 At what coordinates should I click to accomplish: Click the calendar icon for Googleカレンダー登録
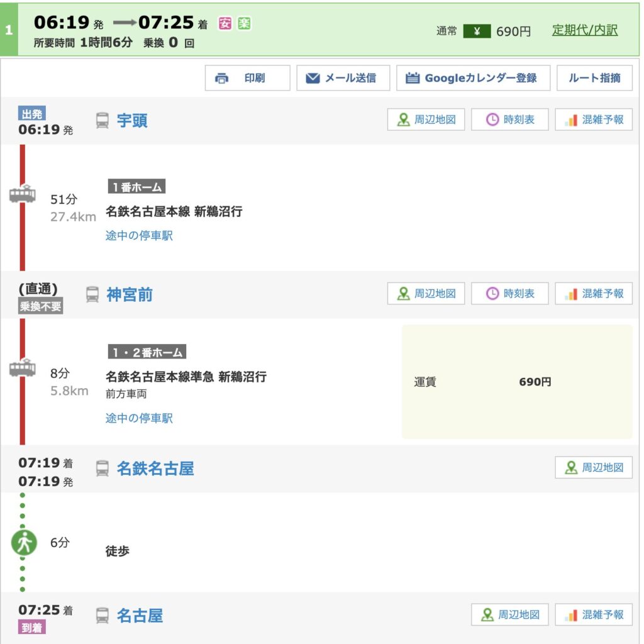[413, 78]
